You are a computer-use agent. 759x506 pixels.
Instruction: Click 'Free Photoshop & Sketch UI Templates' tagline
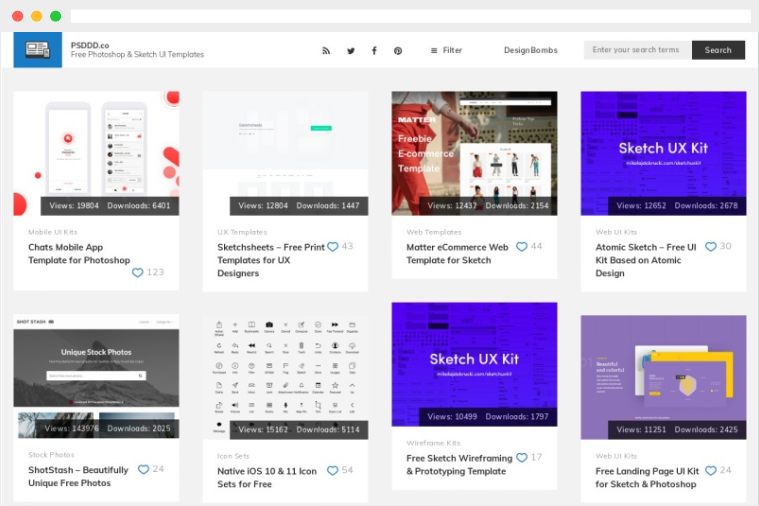(x=137, y=55)
